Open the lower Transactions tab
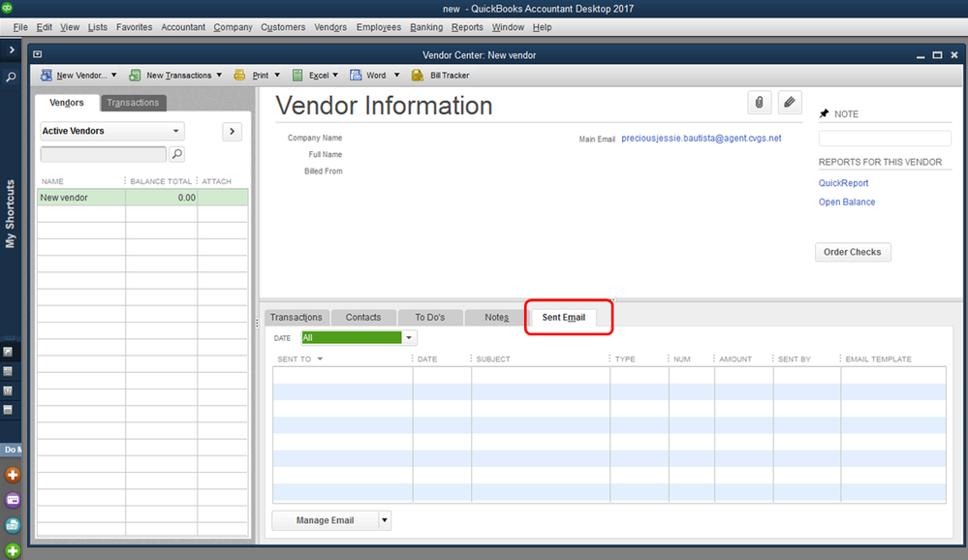The width and height of the screenshot is (968, 560). click(x=297, y=318)
